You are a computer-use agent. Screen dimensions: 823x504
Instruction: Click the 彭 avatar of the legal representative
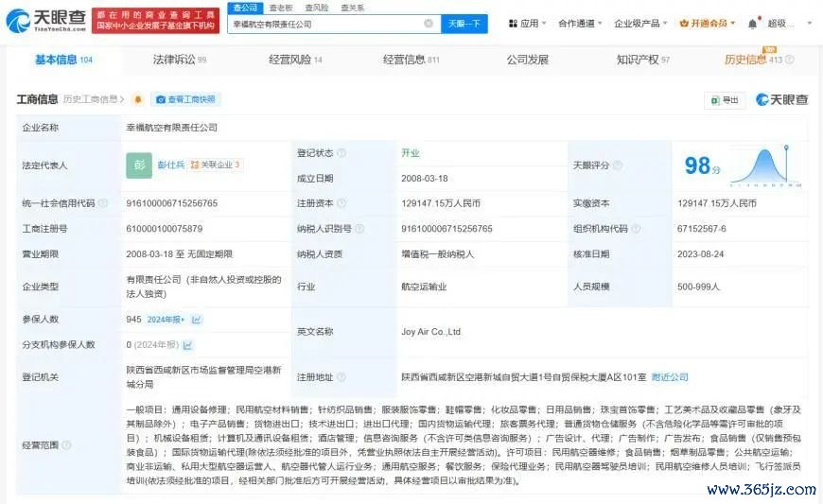pos(139,165)
